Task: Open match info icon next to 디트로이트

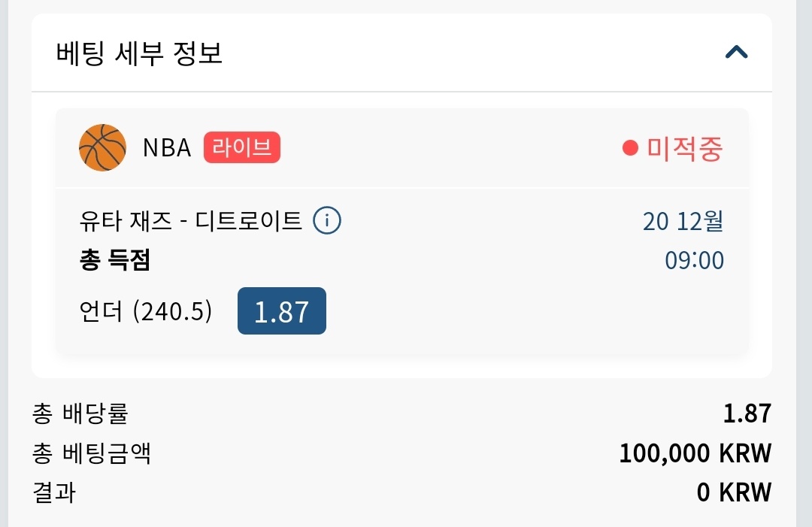Action: pyautogui.click(x=327, y=221)
